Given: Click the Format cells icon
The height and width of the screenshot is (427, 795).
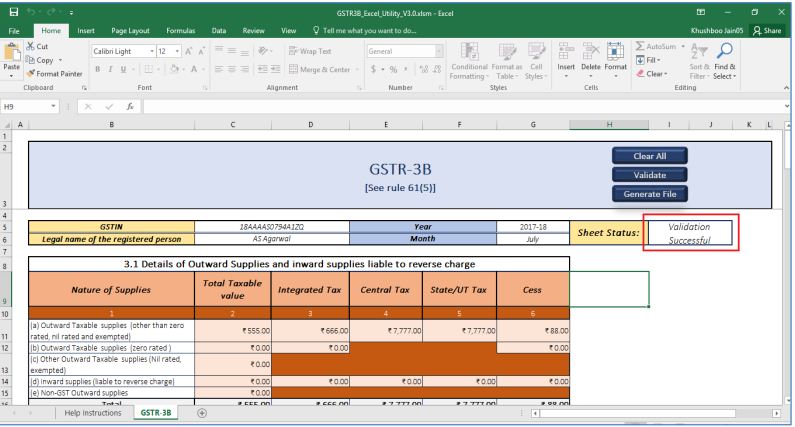Looking at the screenshot, I should [616, 52].
